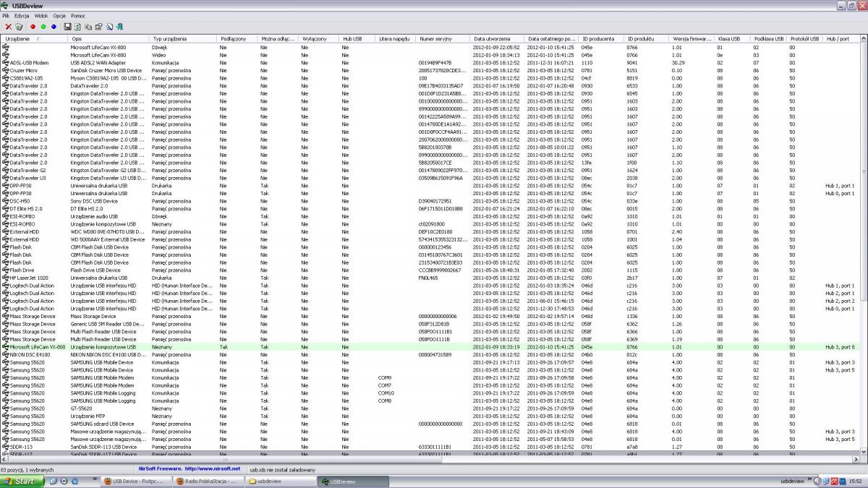Open the Pomoc menu
The width and height of the screenshot is (868, 488).
pos(78,15)
